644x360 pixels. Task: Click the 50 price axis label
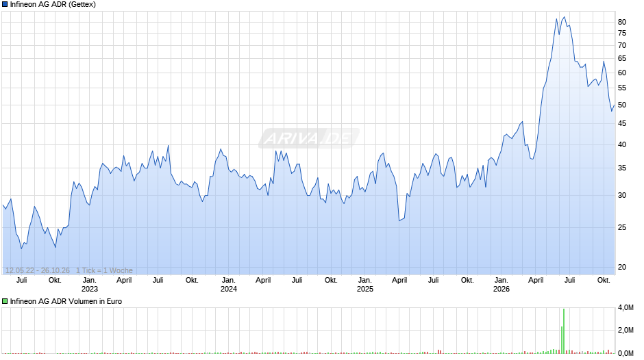click(x=622, y=105)
